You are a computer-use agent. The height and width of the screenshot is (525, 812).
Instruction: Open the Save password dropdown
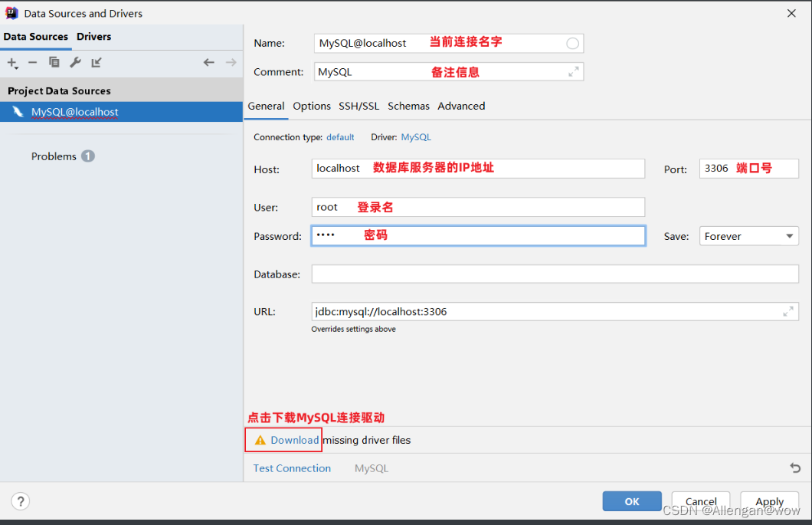749,236
